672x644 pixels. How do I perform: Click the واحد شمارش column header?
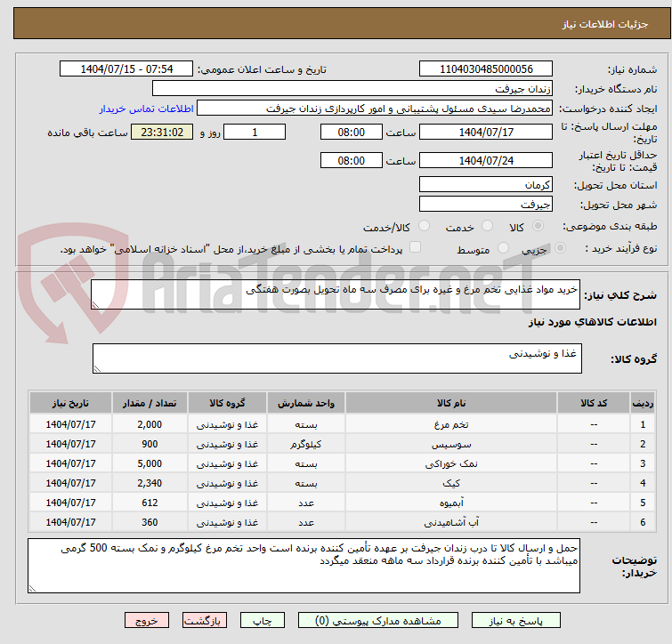coord(306,403)
